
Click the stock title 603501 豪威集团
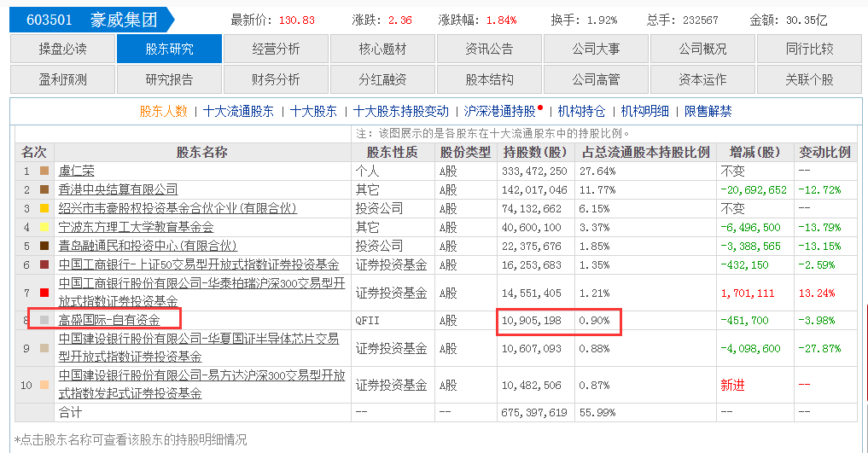92,20
